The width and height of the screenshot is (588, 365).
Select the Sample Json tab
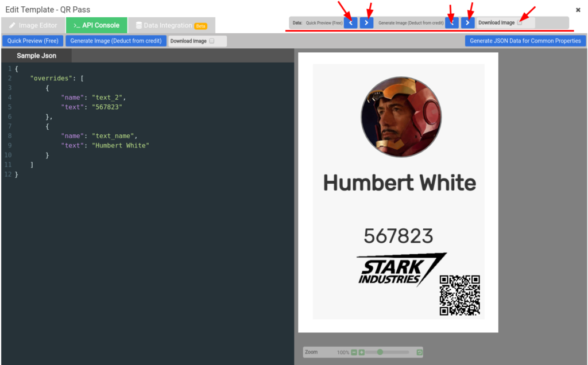36,56
